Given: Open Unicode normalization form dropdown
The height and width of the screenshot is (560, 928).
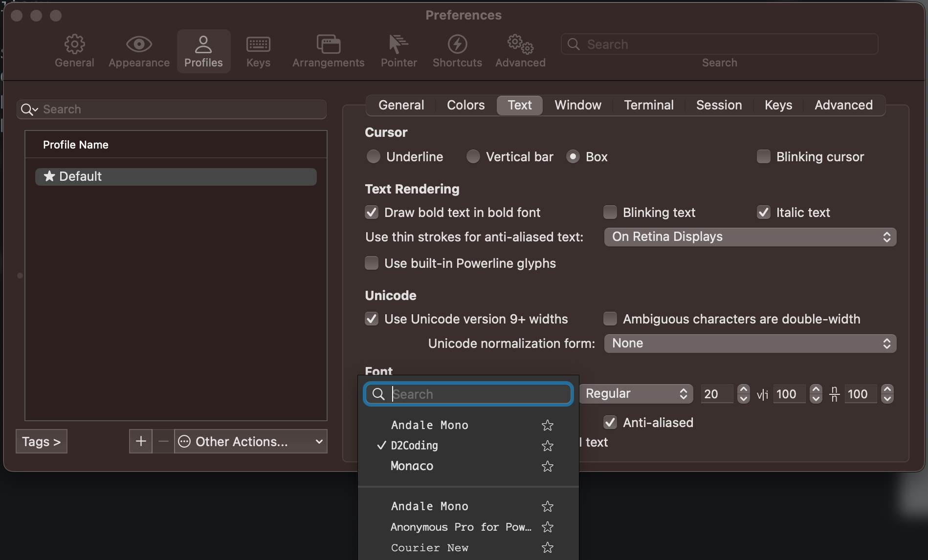Looking at the screenshot, I should tap(750, 344).
